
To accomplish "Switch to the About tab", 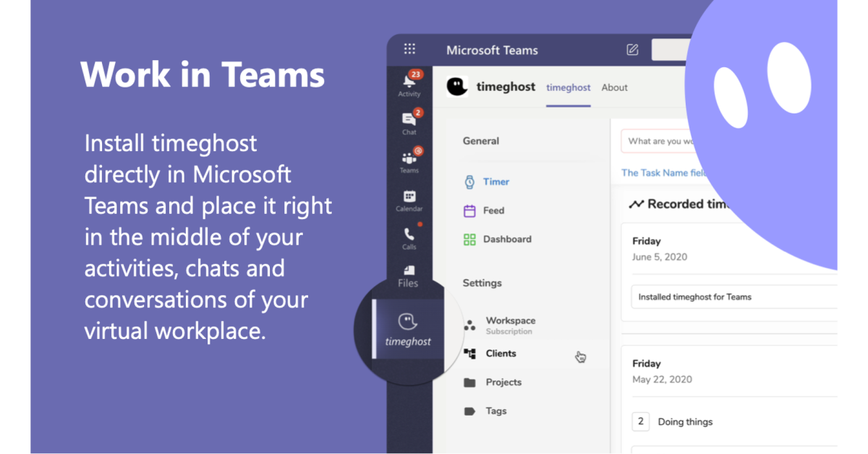I will click(614, 87).
